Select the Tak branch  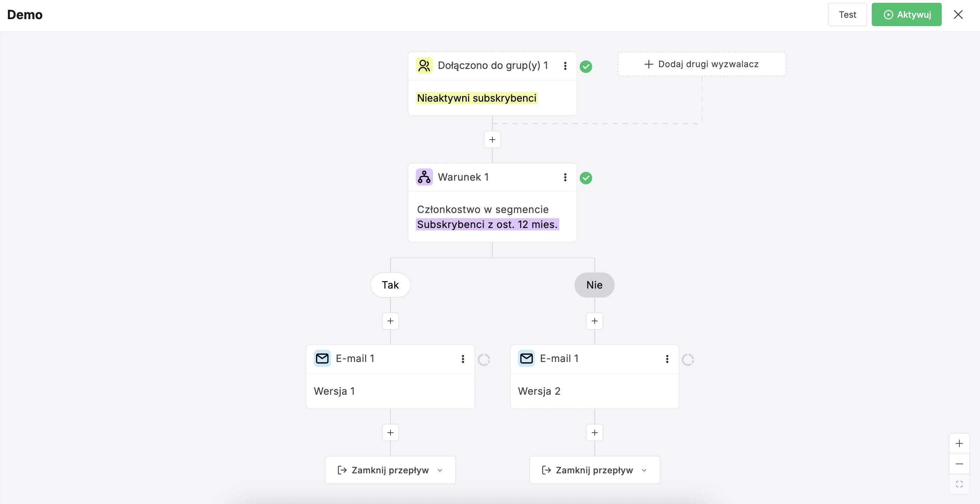pyautogui.click(x=390, y=285)
